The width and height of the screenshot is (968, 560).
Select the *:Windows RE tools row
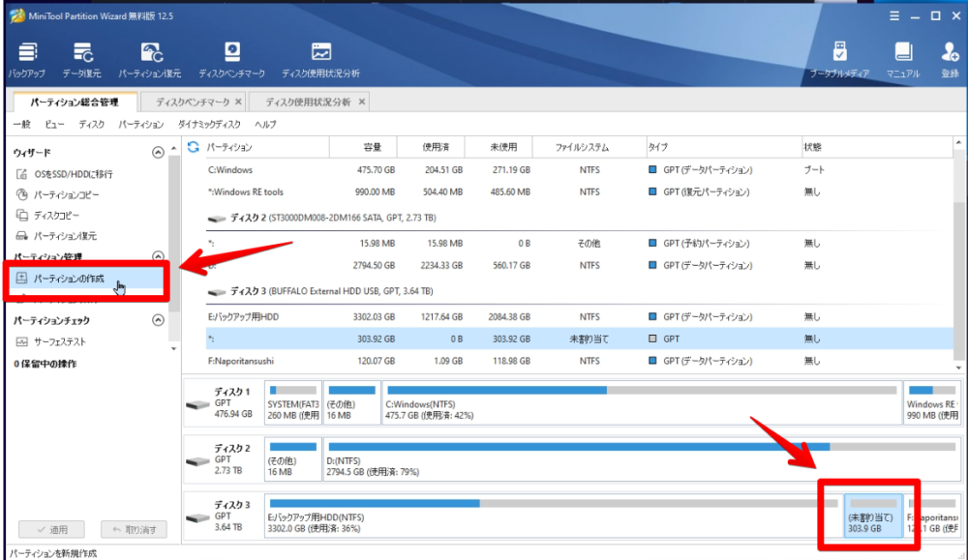pyautogui.click(x=579, y=192)
